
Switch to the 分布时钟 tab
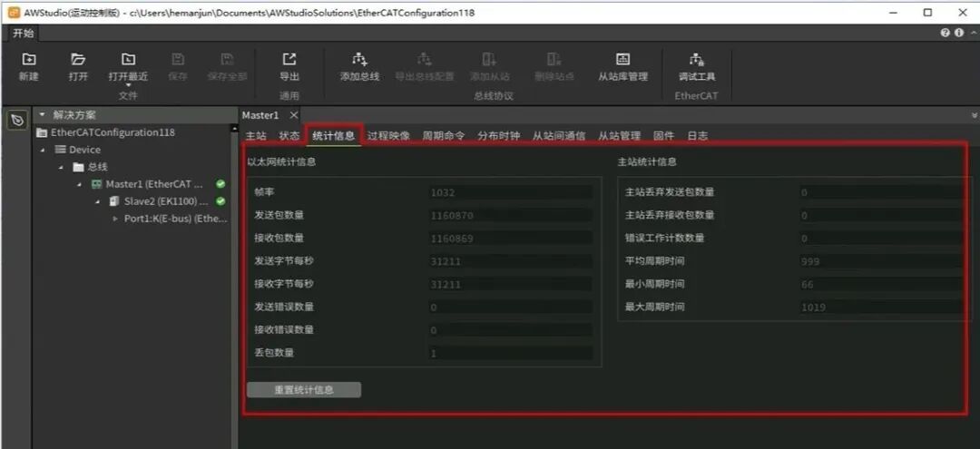pos(499,135)
